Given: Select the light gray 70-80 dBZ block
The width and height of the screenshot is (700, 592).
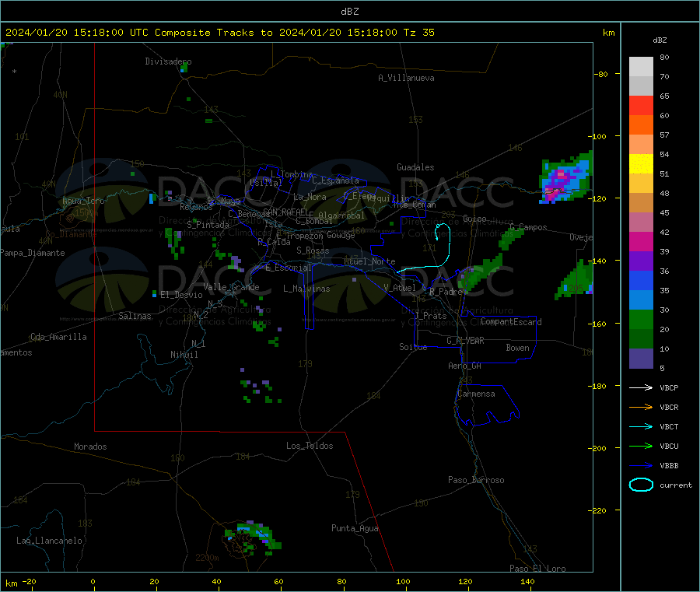Looking at the screenshot, I should 641,67.
